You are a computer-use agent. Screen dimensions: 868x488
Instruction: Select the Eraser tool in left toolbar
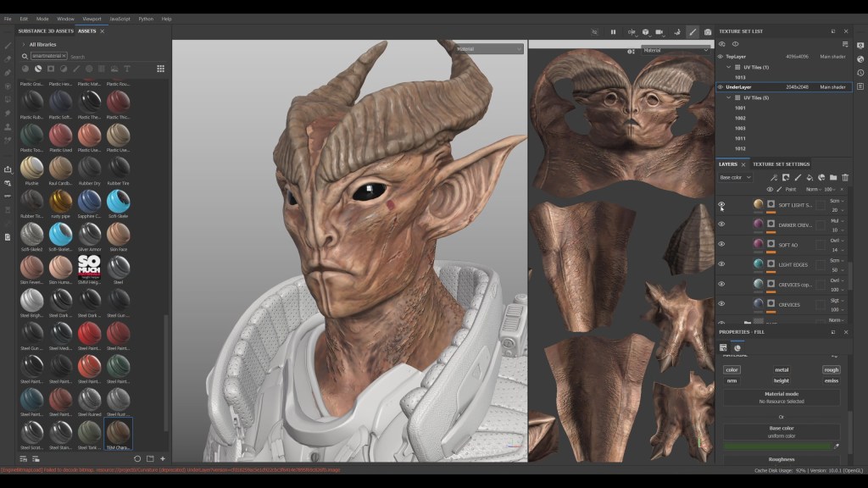pyautogui.click(x=8, y=59)
